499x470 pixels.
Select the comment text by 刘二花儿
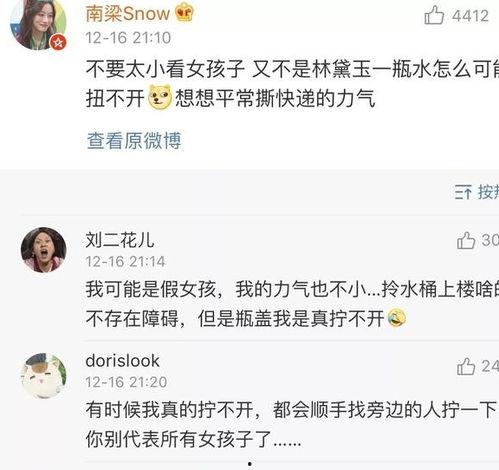tap(292, 304)
